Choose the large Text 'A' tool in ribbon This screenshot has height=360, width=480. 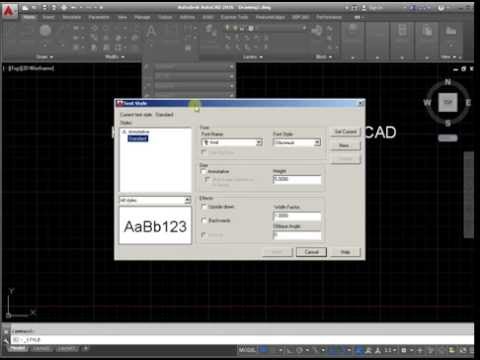click(151, 31)
